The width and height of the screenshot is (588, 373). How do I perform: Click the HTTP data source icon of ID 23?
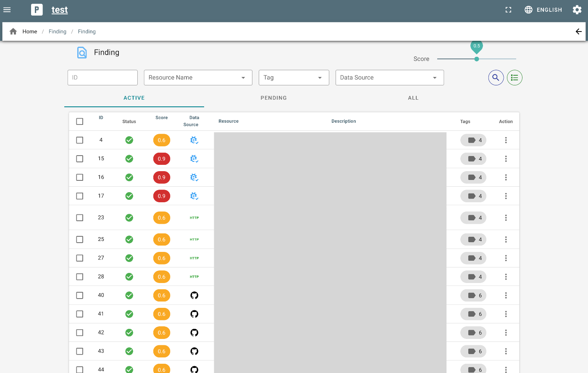coord(194,218)
